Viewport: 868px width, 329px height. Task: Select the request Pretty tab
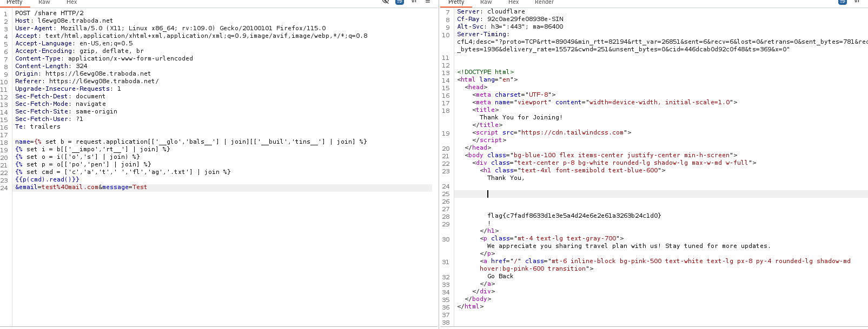coord(15,3)
